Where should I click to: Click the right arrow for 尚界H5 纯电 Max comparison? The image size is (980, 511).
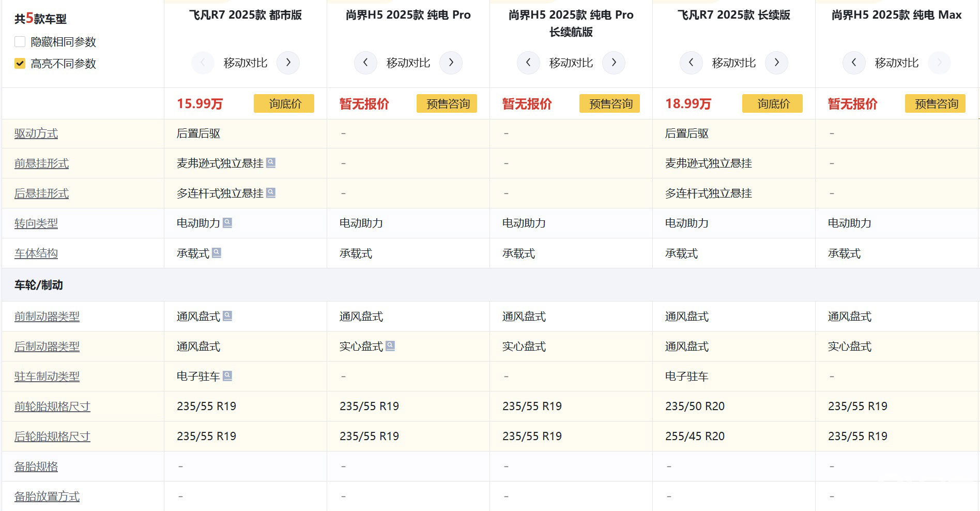point(939,63)
